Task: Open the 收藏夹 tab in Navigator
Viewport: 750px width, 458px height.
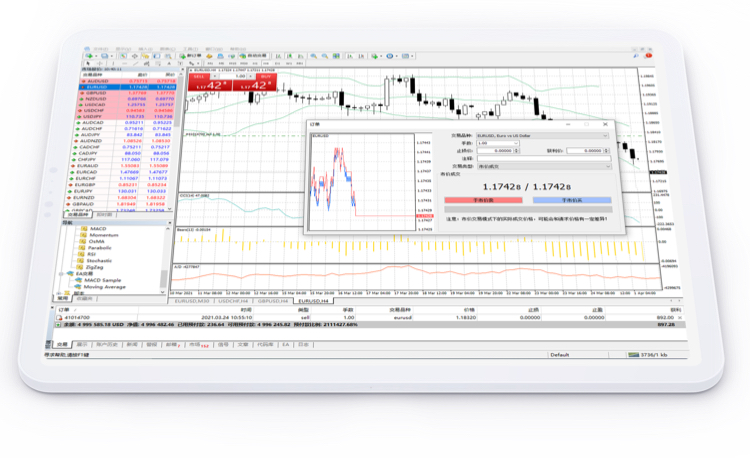Action: click(85, 299)
